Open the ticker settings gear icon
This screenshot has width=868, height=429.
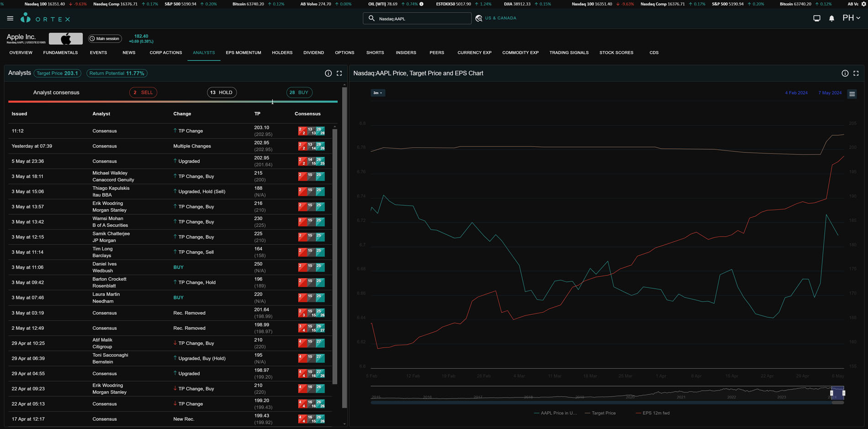coord(863,4)
